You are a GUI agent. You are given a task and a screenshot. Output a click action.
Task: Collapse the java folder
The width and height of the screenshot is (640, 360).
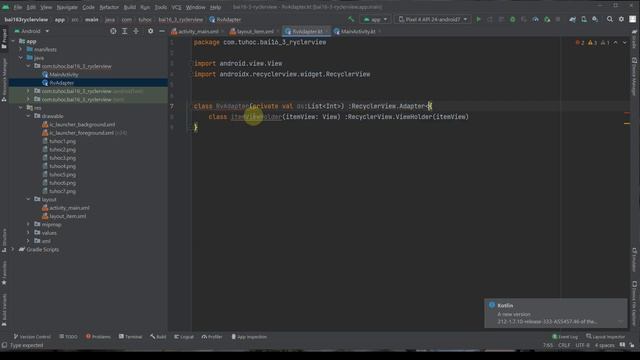point(21,58)
